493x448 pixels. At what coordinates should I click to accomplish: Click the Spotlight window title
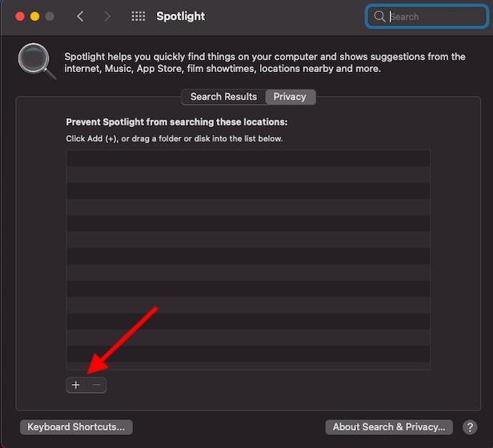(181, 16)
